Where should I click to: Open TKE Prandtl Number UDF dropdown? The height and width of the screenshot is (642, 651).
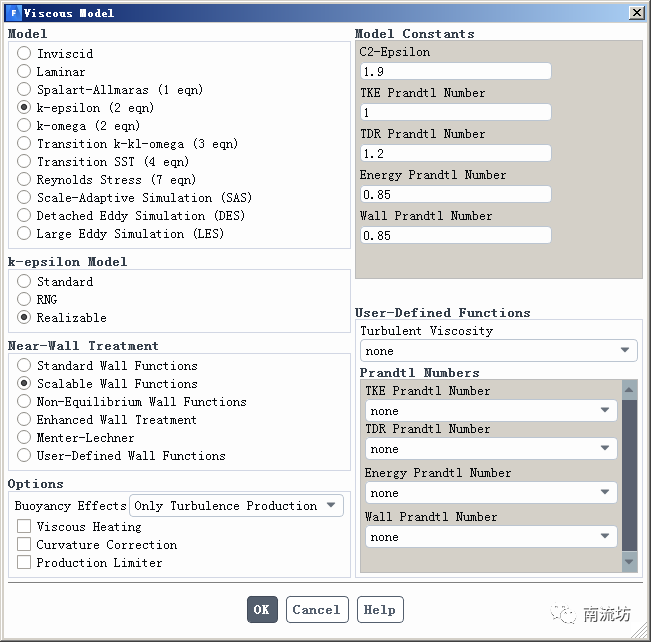[x=491, y=411]
